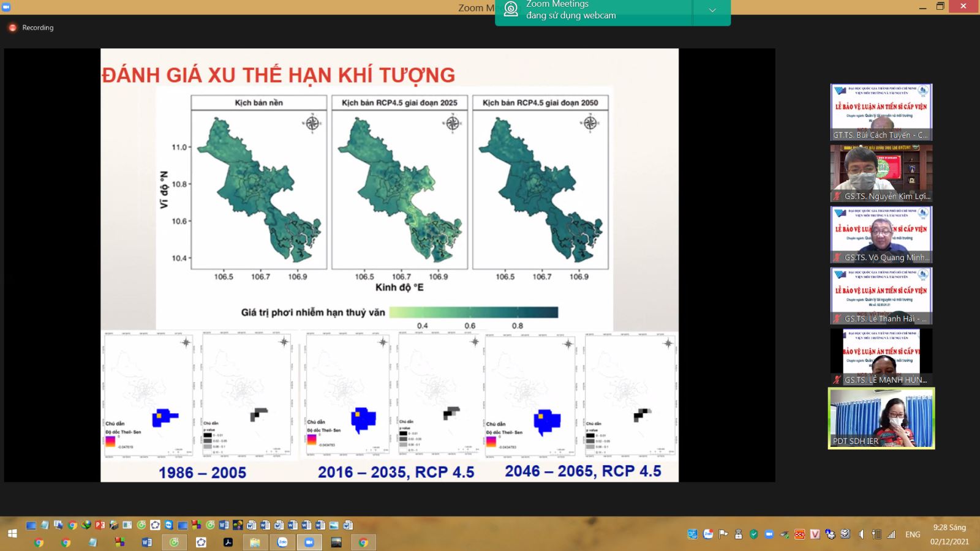Click the volume speaker tray icon
The width and height of the screenshot is (980, 551).
[861, 534]
